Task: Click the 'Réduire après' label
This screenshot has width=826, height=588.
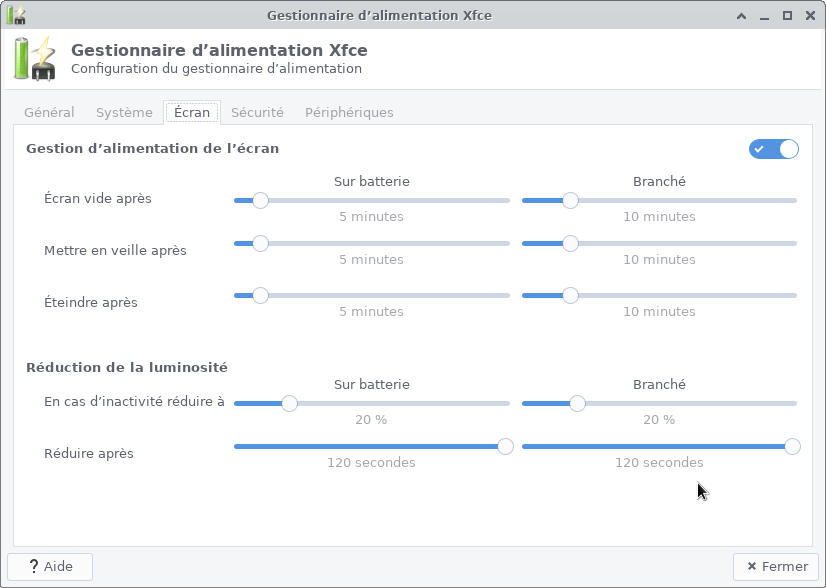Action: point(89,453)
